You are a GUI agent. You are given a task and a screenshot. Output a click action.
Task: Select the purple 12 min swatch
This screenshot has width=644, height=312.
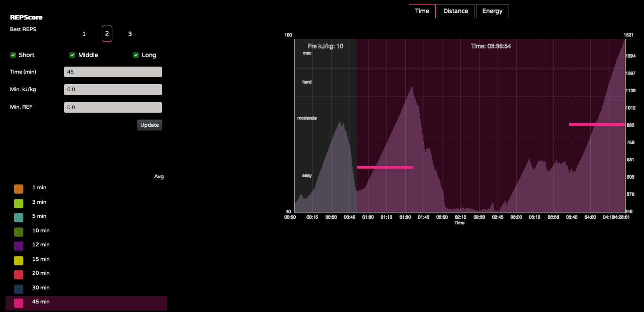pos(19,246)
